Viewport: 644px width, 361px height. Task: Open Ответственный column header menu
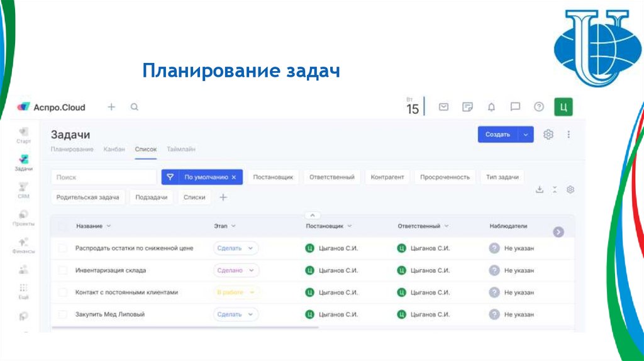coord(447,226)
